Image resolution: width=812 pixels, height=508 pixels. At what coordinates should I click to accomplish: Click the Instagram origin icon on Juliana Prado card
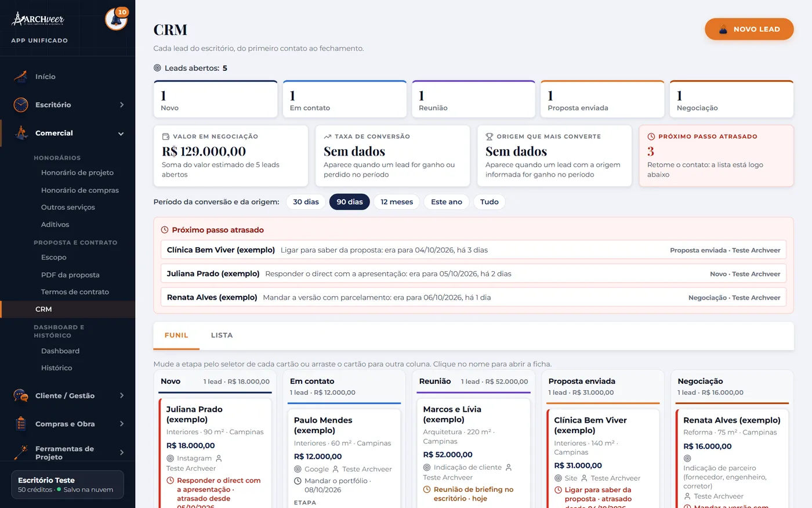point(170,458)
